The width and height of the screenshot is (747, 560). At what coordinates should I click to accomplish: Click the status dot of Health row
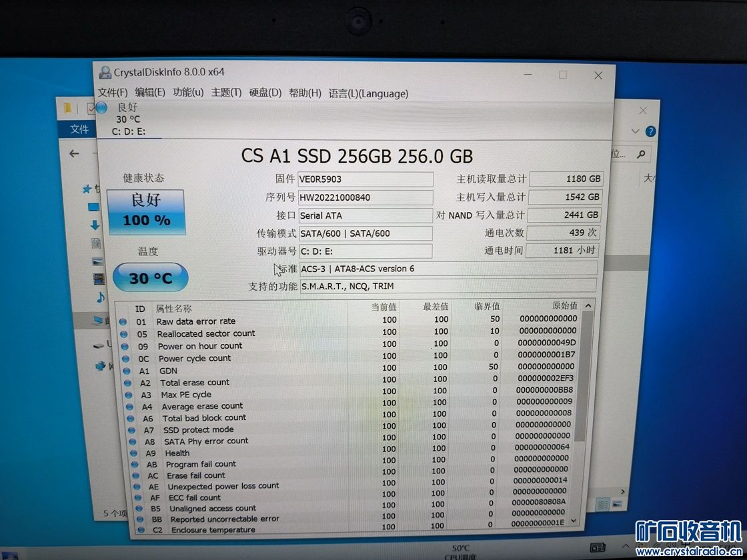click(133, 453)
